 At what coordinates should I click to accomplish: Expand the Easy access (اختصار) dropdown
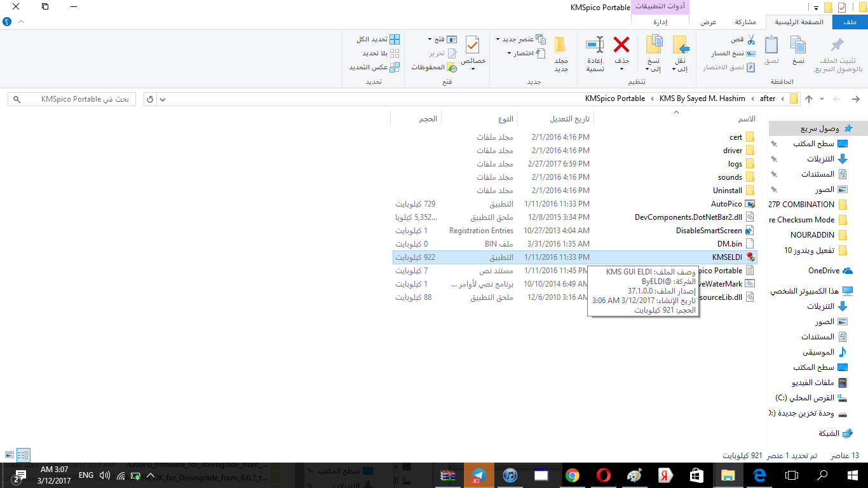point(510,53)
